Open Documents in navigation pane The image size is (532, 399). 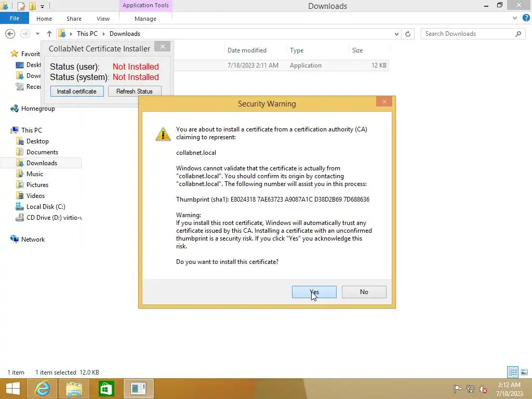[x=42, y=152]
